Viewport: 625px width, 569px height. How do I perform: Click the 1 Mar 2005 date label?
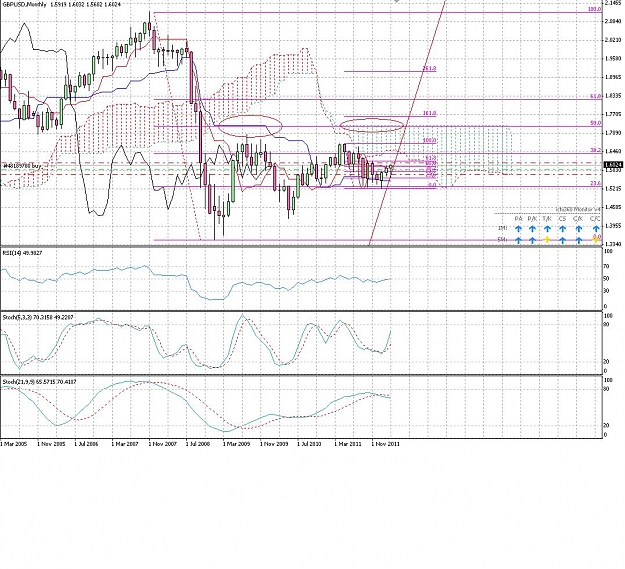click(14, 443)
